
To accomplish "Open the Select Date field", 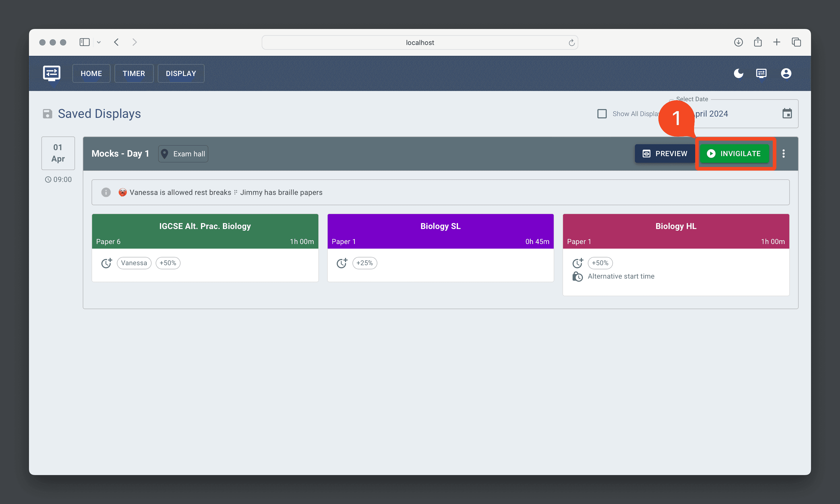I will (731, 114).
